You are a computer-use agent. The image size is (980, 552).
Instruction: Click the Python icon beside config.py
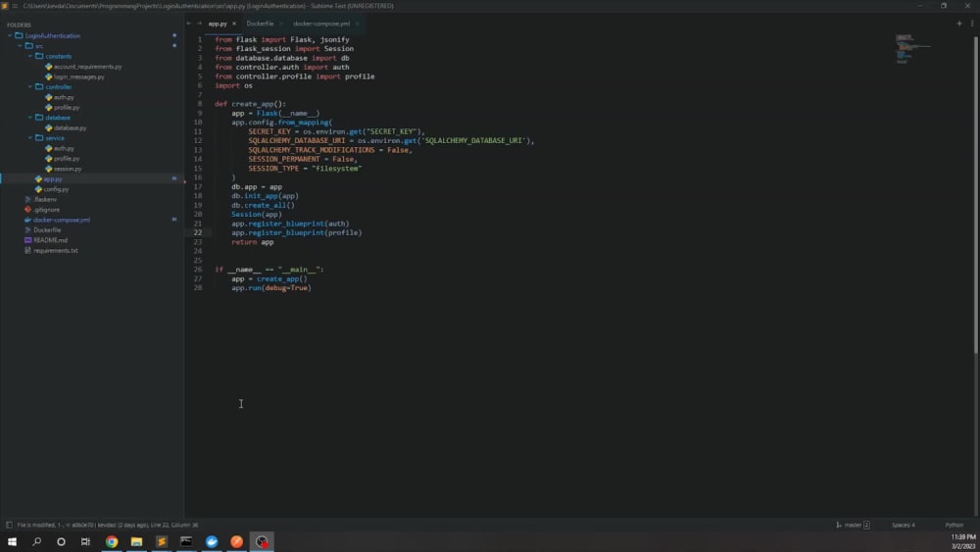coord(39,189)
